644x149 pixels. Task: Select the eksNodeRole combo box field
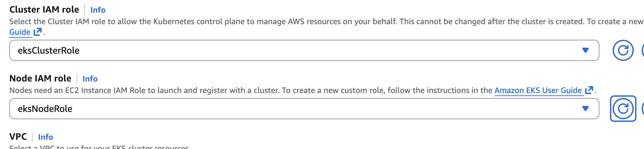[297, 109]
